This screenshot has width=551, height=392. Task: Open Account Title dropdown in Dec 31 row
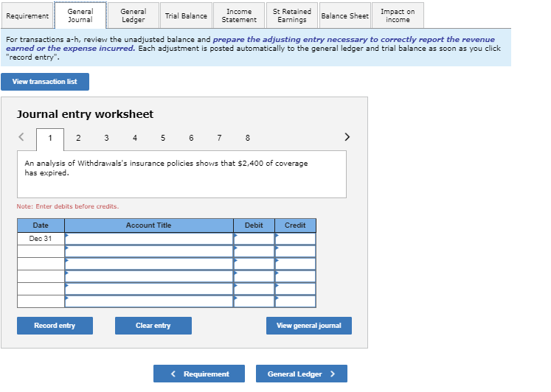click(x=149, y=239)
